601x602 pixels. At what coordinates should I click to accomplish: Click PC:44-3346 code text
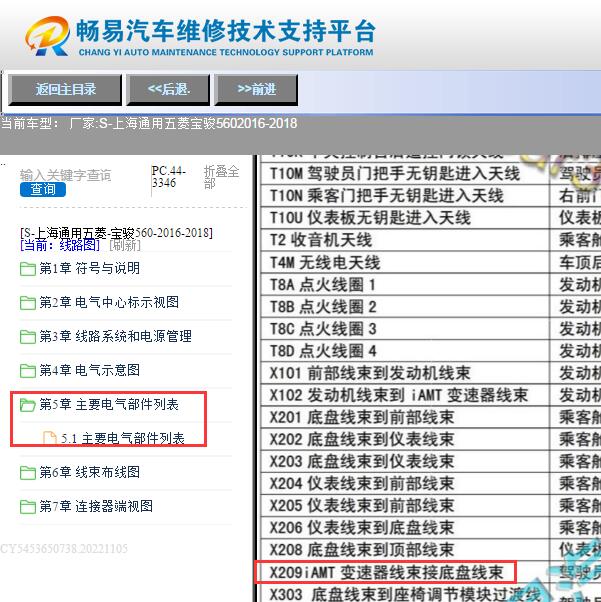pos(169,177)
